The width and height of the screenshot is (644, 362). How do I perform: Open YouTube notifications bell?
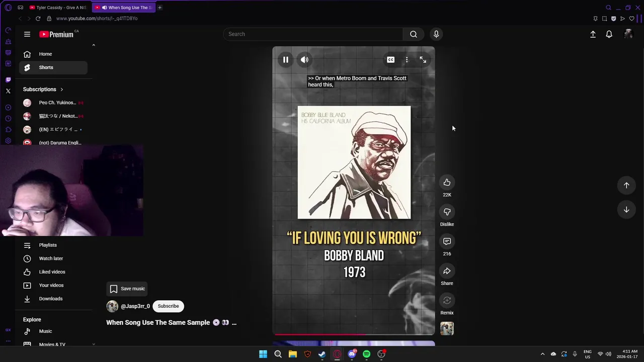[609, 34]
